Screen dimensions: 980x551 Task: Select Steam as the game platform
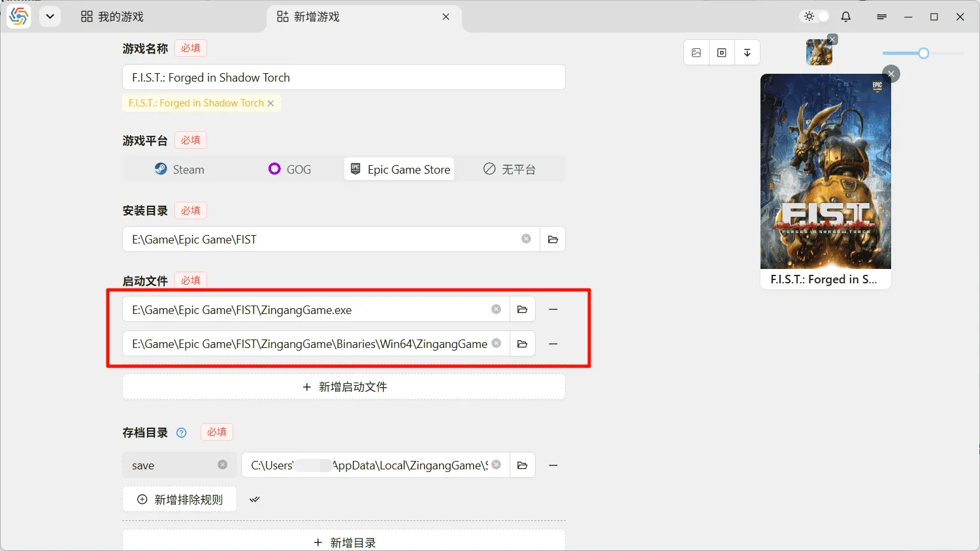coord(180,170)
